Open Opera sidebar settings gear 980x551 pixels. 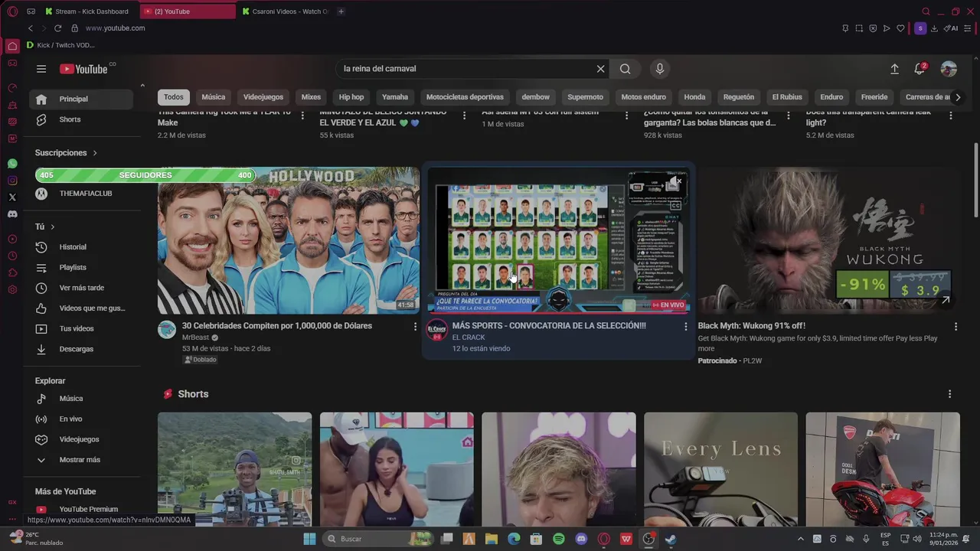[12, 290]
